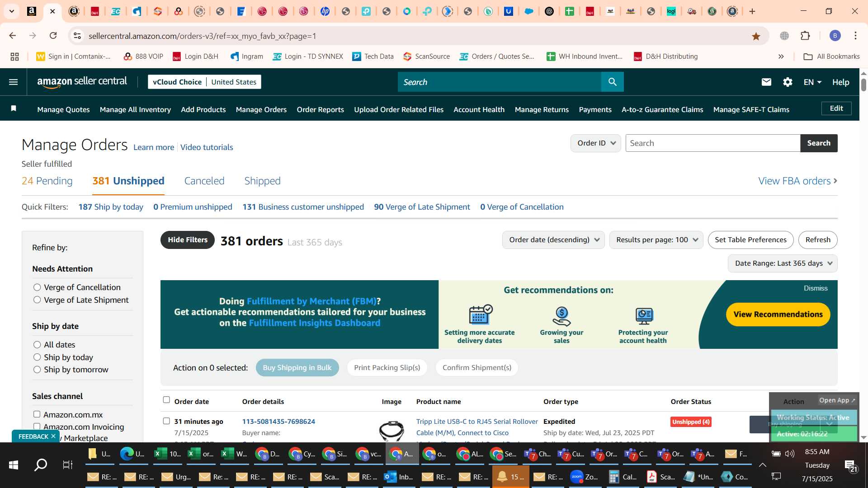This screenshot has width=868, height=488.
Task: Check the Amazon.com.mx sales channel box
Action: point(37,414)
